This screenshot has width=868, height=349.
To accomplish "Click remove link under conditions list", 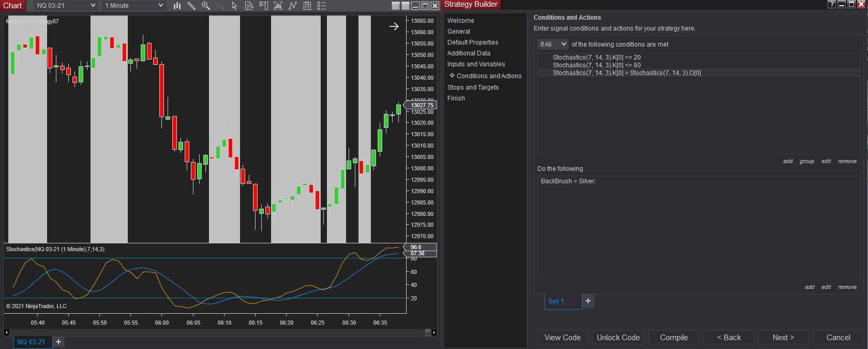I will pyautogui.click(x=847, y=162).
